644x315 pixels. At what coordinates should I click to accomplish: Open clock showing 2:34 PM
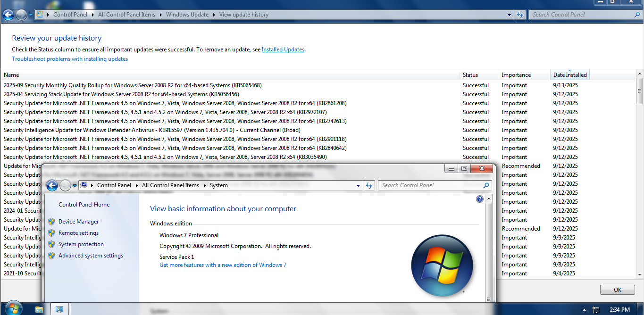click(620, 310)
